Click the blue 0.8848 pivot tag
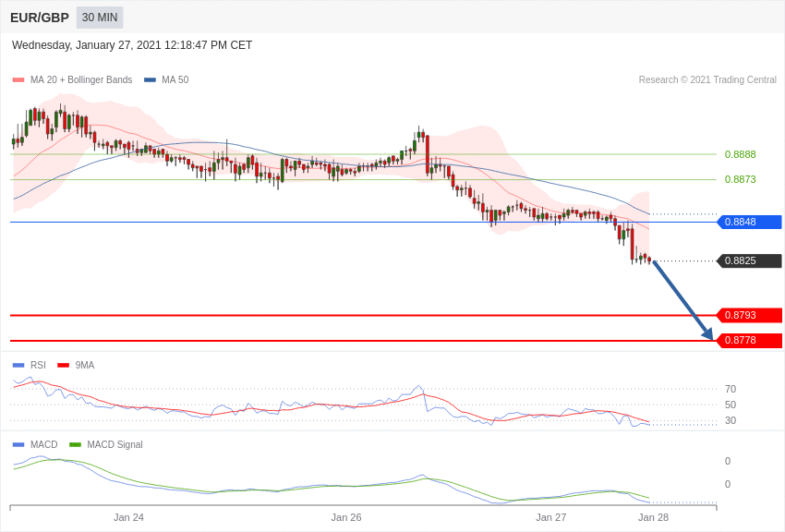The height and width of the screenshot is (532, 785). (x=750, y=222)
